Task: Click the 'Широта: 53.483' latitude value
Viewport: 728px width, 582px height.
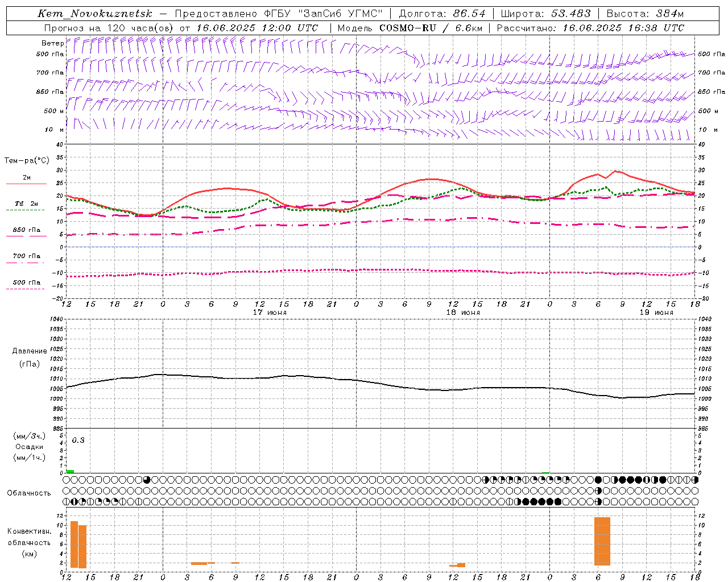Action: pos(546,14)
